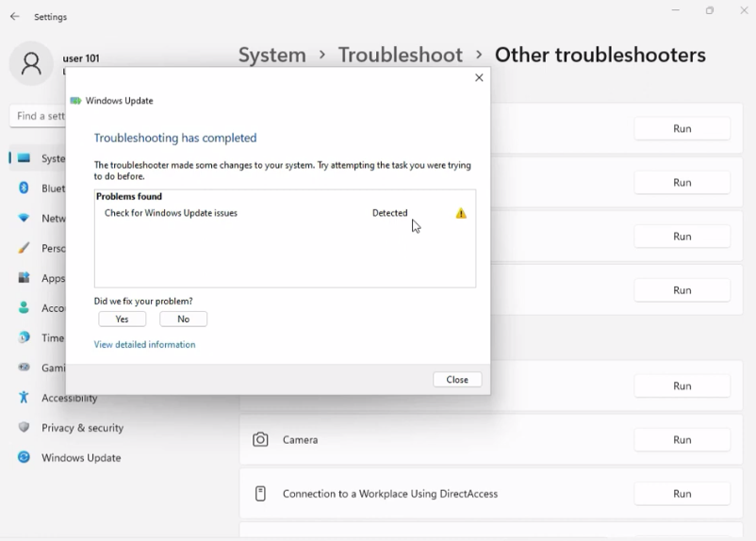Select the Accessibility sidebar icon
756x541 pixels.
25,398
